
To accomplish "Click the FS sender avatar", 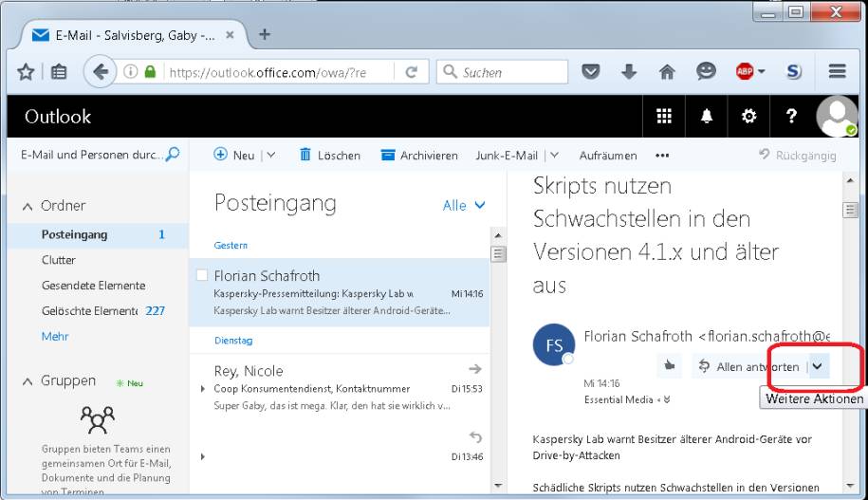I will point(554,344).
